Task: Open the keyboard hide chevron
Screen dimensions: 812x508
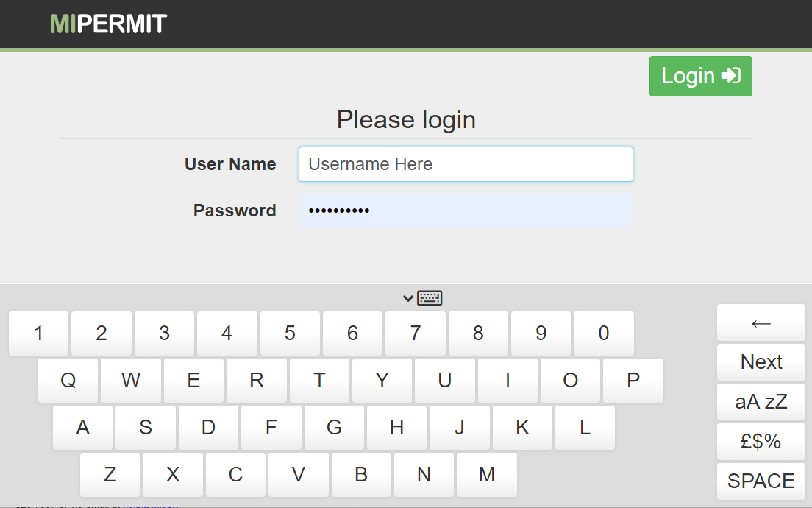Action: pos(408,297)
